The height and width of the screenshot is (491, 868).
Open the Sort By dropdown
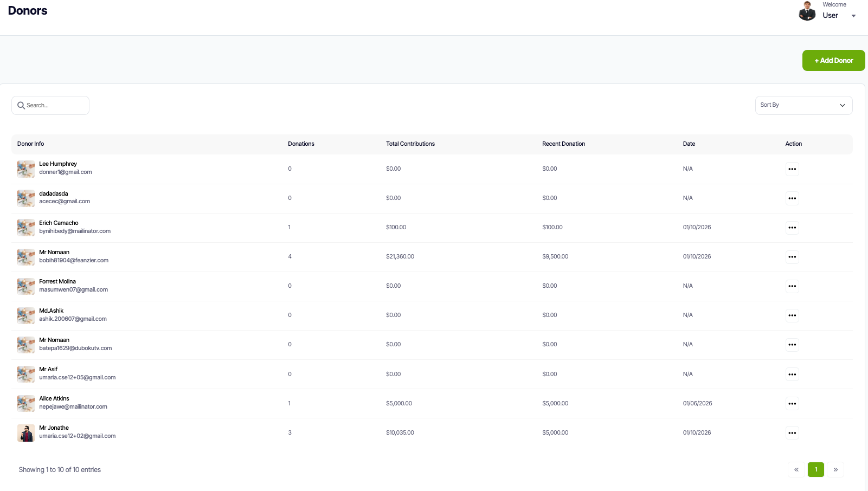(x=803, y=105)
